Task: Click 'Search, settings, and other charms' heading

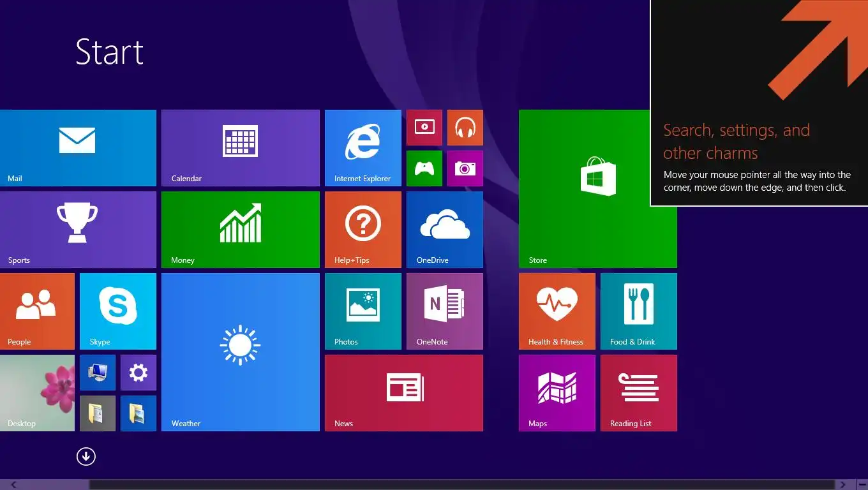Action: coord(737,142)
